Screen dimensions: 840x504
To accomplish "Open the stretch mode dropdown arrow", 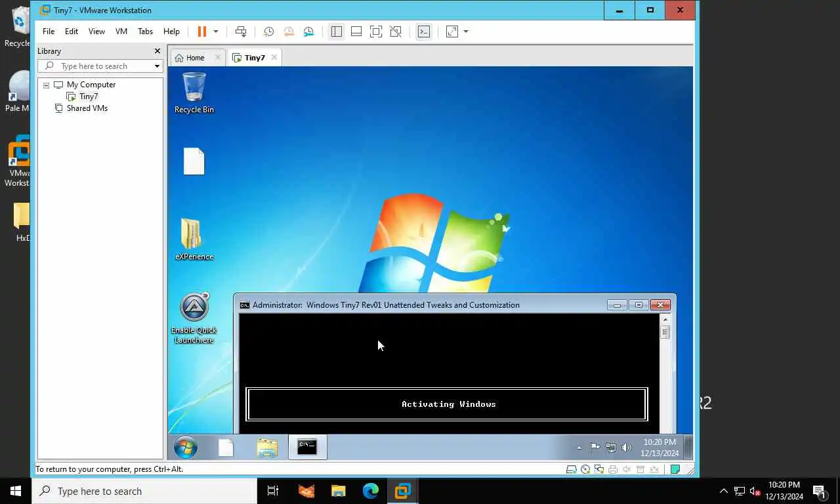I will point(466,31).
